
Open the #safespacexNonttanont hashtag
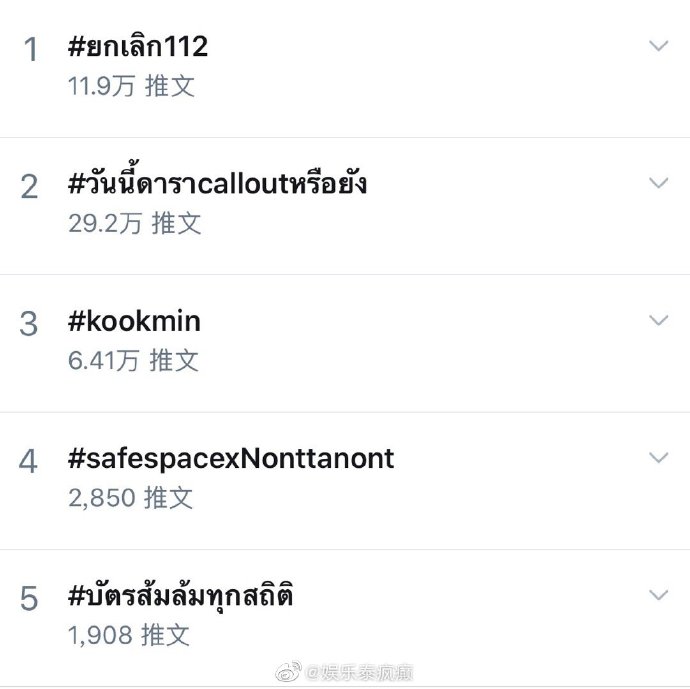click(x=231, y=458)
